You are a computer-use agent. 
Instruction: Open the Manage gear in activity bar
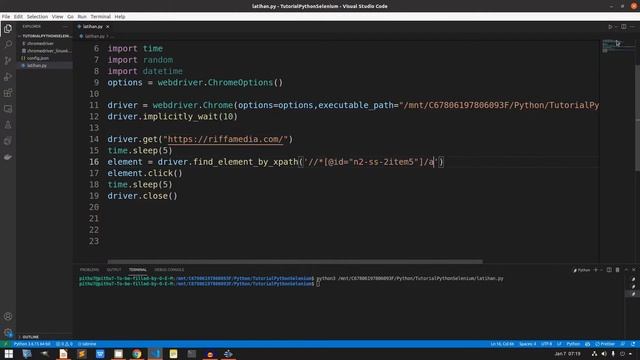8,332
